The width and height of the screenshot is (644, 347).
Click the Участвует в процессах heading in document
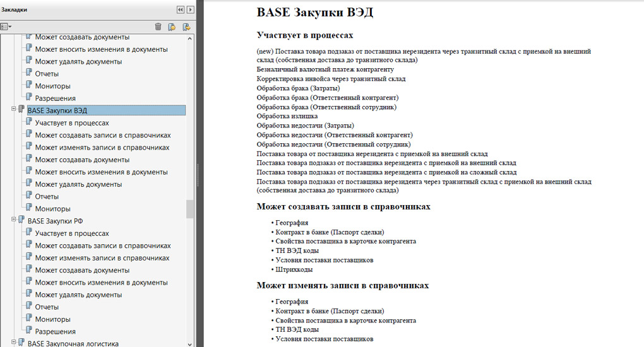point(305,35)
